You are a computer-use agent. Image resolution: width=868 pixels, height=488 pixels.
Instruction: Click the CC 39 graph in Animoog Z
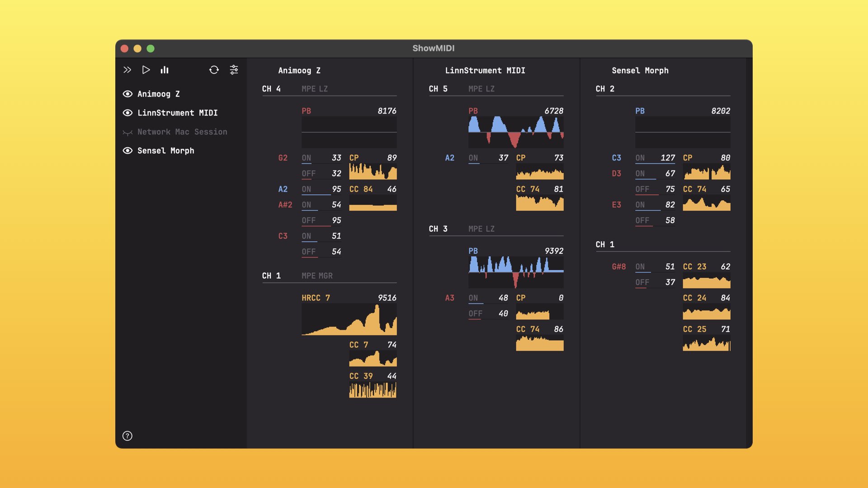click(x=373, y=389)
